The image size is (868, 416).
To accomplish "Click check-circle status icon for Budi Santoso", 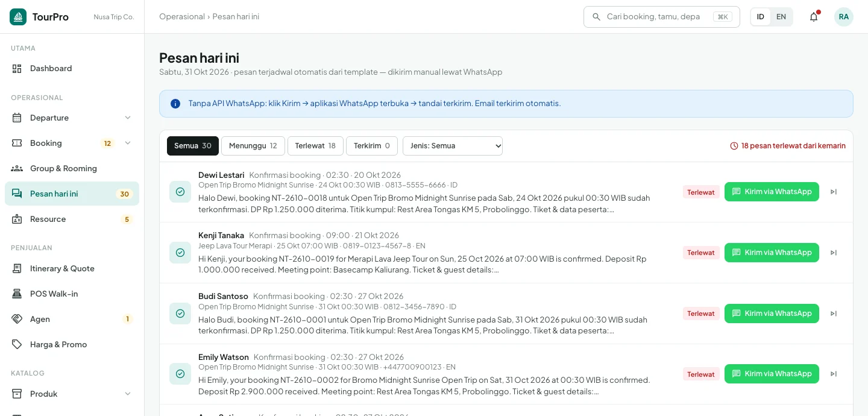I will tap(180, 314).
